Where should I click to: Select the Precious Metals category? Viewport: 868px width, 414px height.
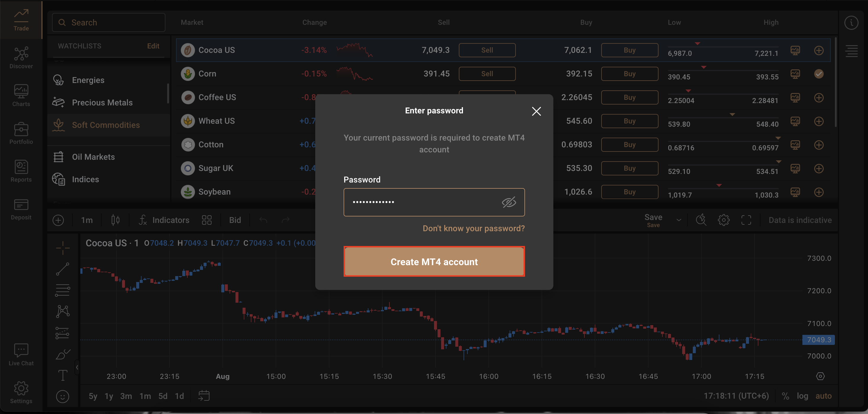point(102,102)
